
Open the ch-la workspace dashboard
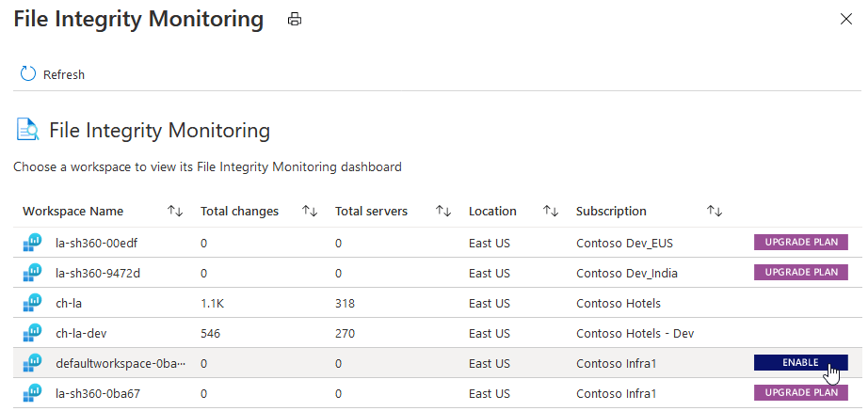click(68, 303)
